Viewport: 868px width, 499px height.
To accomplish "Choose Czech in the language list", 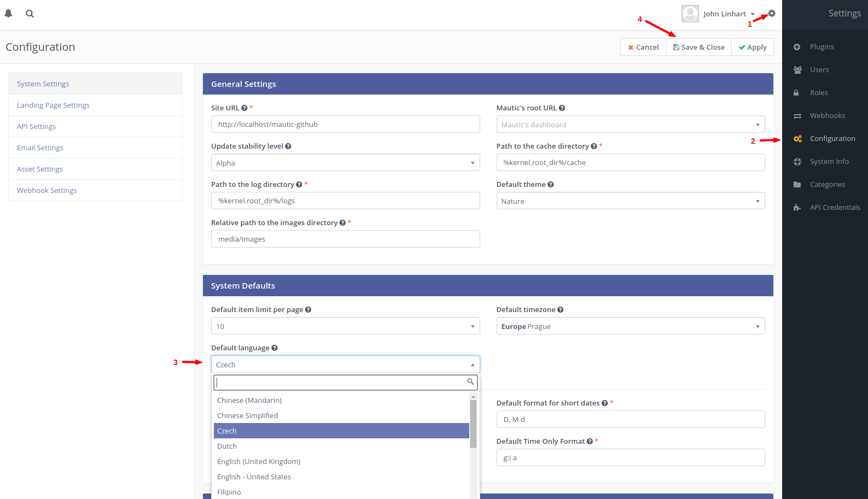I will [341, 431].
